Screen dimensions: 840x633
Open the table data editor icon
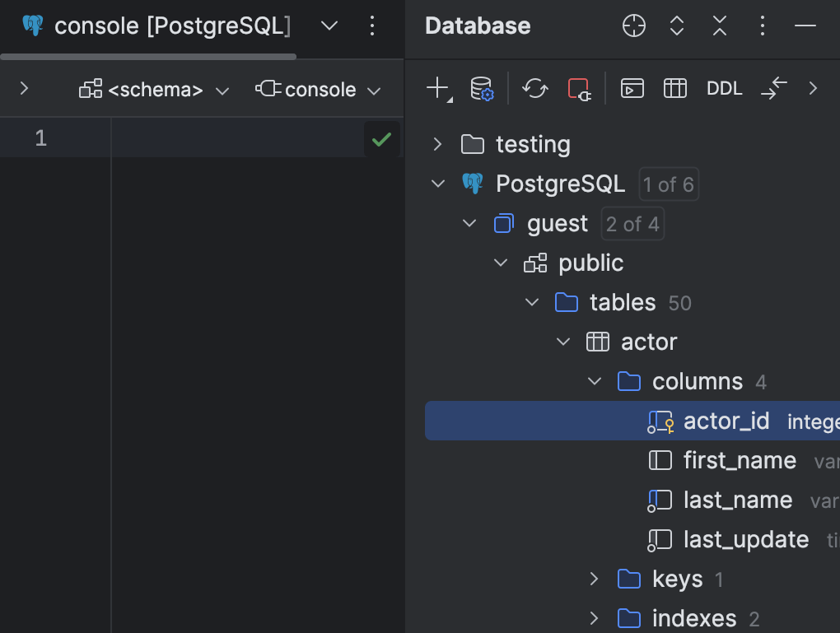(674, 88)
